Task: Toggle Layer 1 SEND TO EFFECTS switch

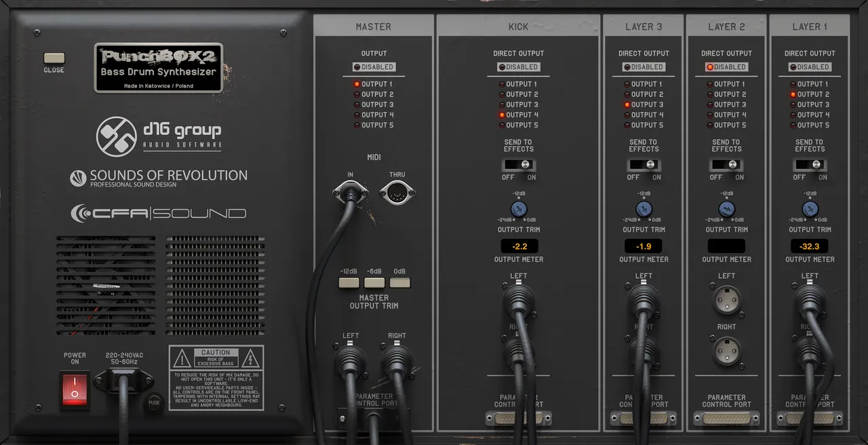Action: click(x=810, y=165)
